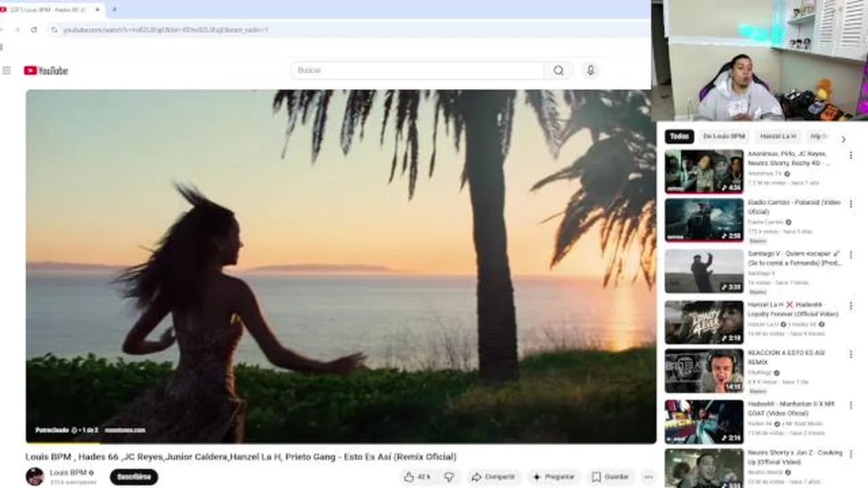Open the YouTube hamburger guide menu
The height and width of the screenshot is (488, 868).
tap(7, 70)
